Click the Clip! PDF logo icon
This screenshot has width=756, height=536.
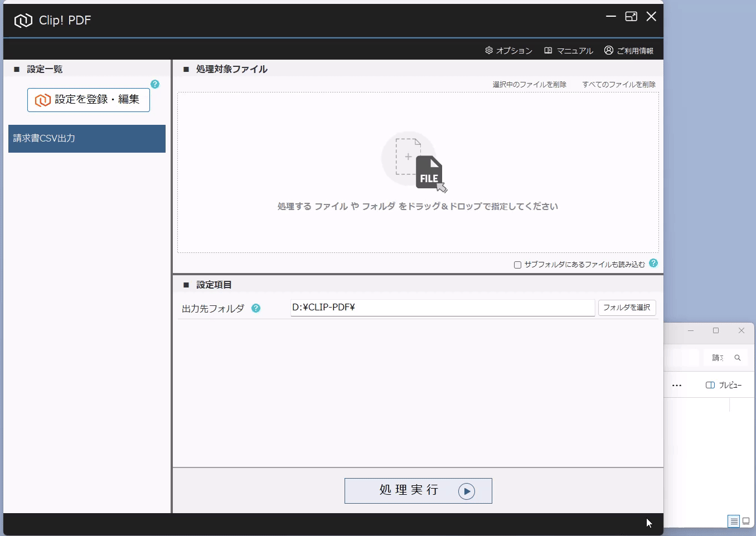tap(23, 21)
